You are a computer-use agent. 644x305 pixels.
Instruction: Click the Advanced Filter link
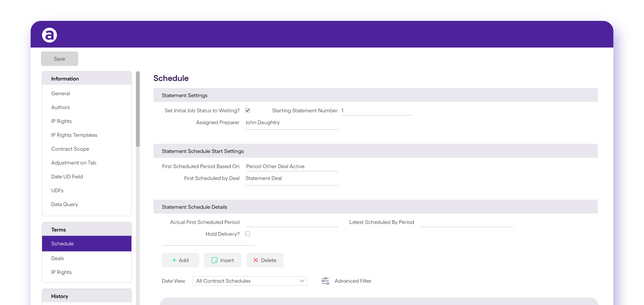pyautogui.click(x=353, y=281)
